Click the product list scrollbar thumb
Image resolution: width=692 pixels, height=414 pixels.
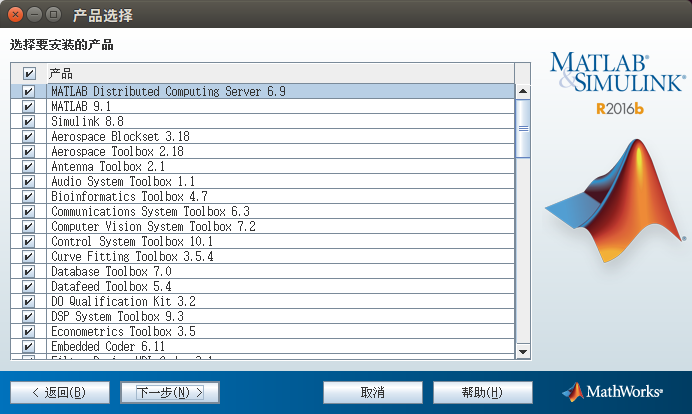523,128
